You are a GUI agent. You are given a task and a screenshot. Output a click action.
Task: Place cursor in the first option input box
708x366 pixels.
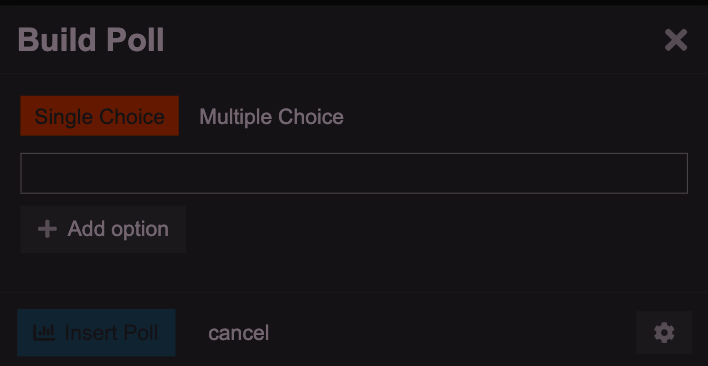point(354,173)
